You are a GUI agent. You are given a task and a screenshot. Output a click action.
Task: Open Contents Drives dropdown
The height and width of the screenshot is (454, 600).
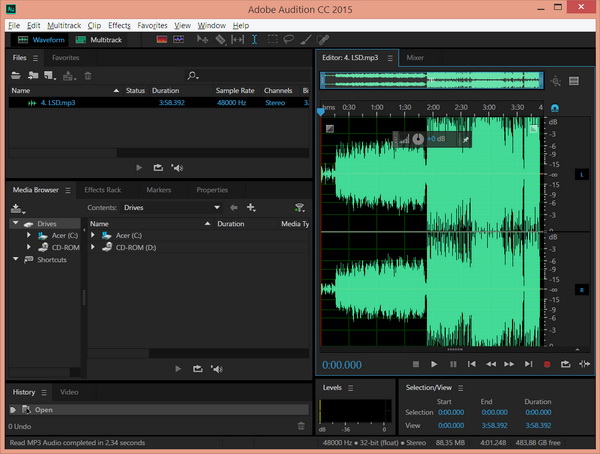(171, 207)
